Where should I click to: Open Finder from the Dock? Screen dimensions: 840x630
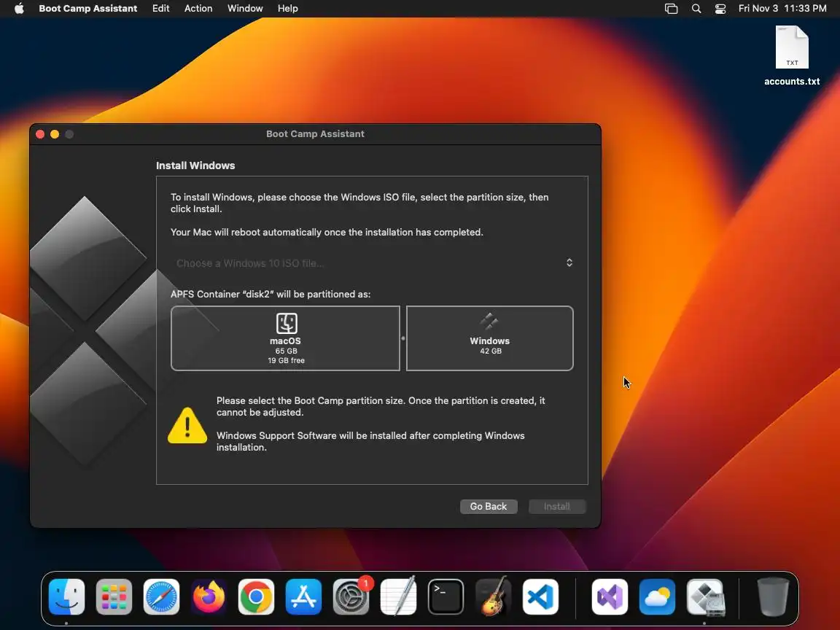(x=66, y=596)
